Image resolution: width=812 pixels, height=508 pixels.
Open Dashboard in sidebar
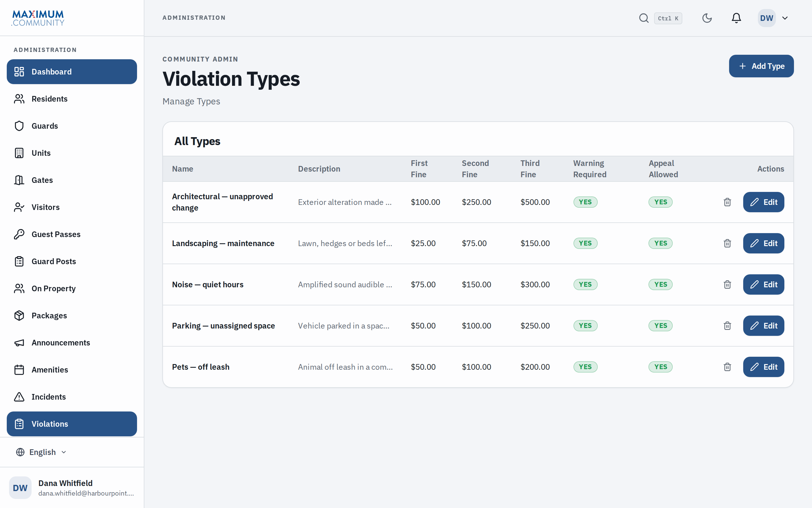72,72
